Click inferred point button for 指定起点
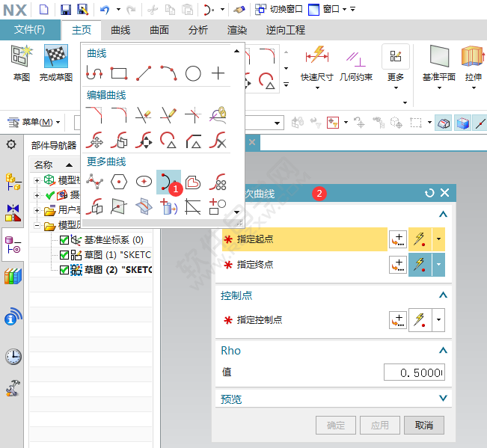 point(420,239)
